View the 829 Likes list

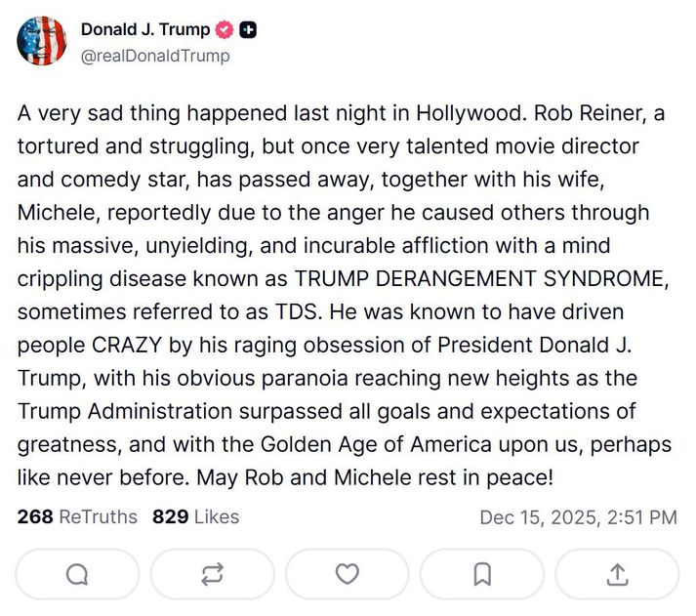coord(195,516)
